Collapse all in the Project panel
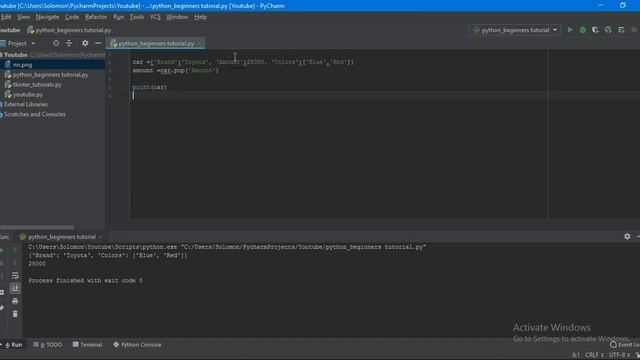Image resolution: width=640 pixels, height=360 pixels. click(x=69, y=43)
